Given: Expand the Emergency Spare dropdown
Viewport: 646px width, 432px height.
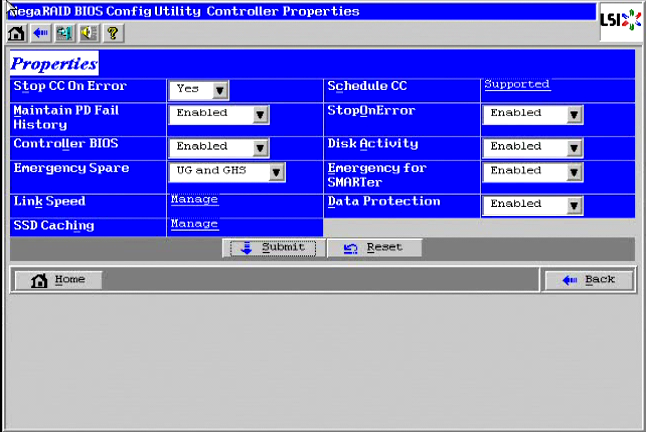Looking at the screenshot, I should (x=276, y=171).
